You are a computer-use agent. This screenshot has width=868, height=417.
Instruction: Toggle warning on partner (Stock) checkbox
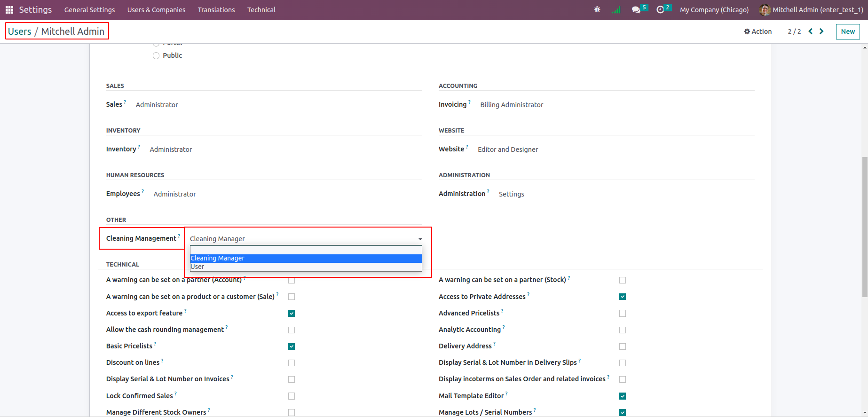coord(623,280)
